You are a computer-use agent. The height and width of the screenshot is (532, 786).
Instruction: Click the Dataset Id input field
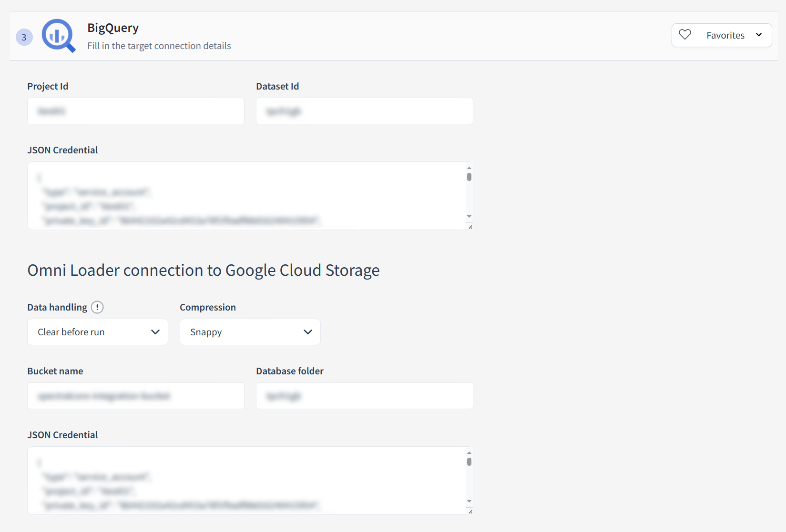tap(365, 111)
